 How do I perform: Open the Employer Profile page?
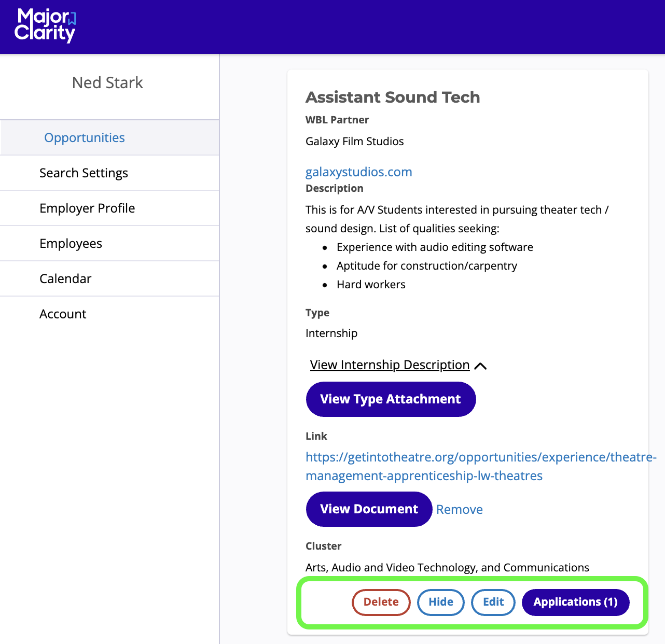tap(87, 208)
